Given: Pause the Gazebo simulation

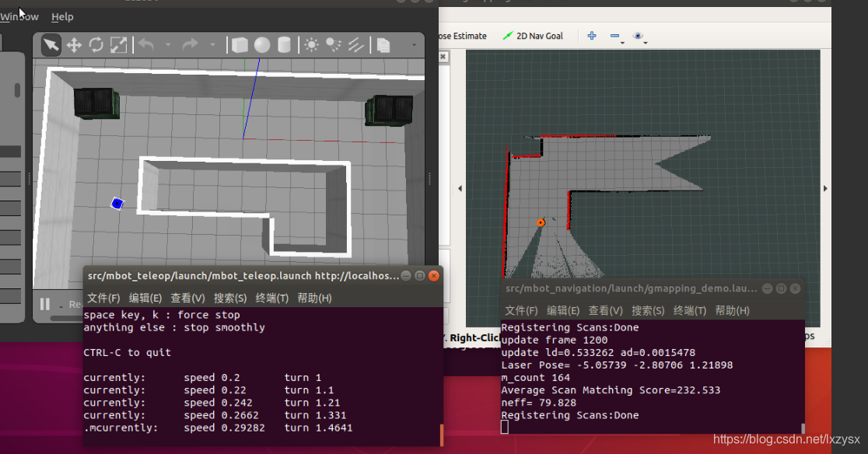Looking at the screenshot, I should point(45,304).
